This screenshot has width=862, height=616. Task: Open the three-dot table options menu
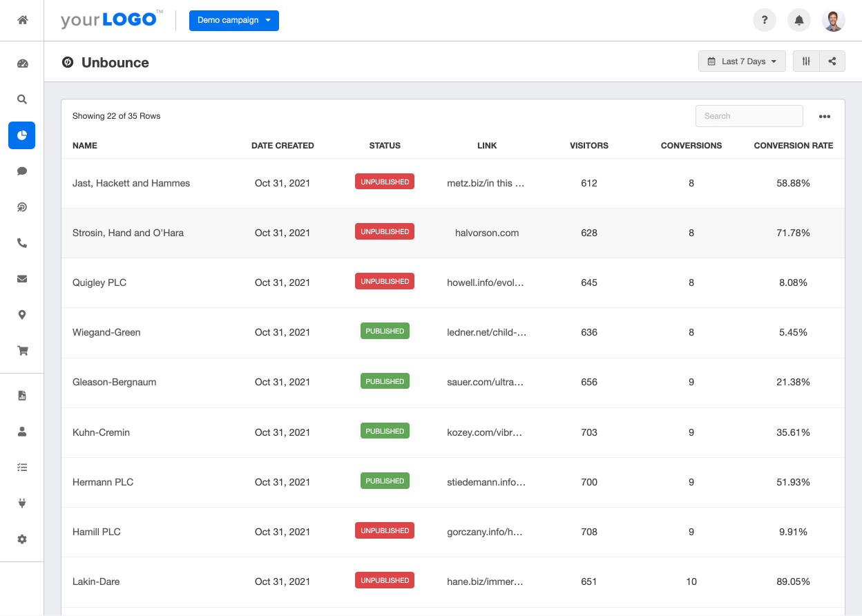click(824, 117)
